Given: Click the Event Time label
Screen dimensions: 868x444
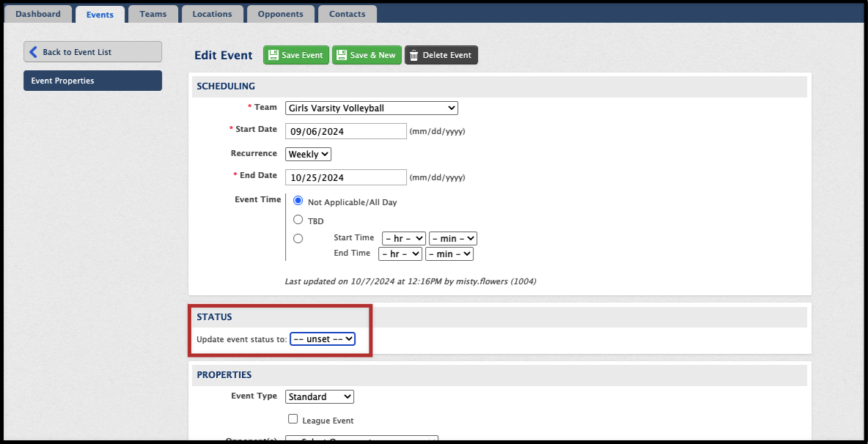Looking at the screenshot, I should [258, 199].
